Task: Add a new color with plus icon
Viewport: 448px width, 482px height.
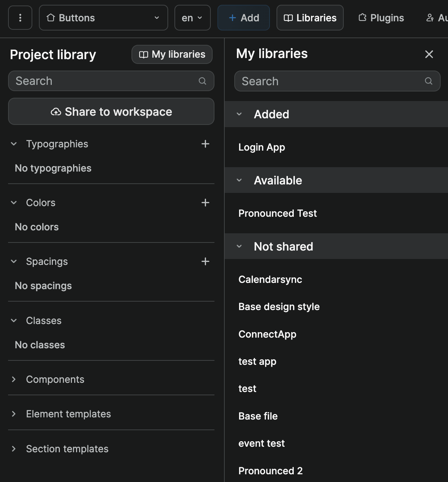Action: point(205,203)
